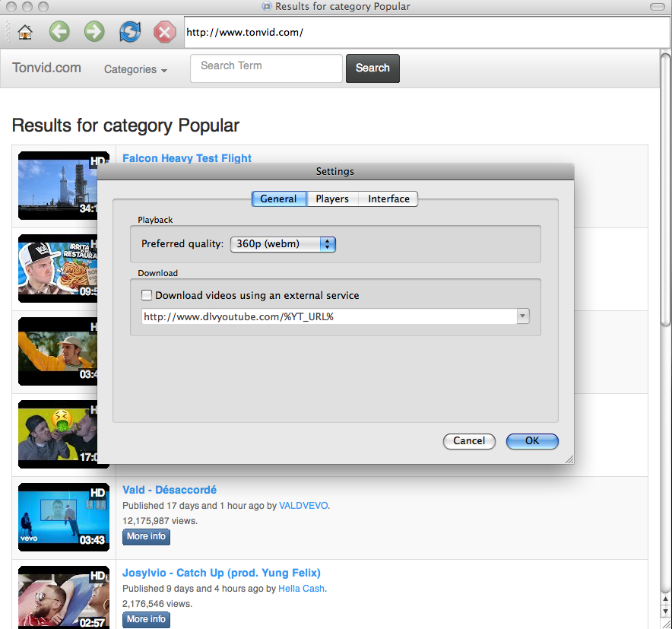Open the Falcon Heavy Test Flight video link
The width and height of the screenshot is (672, 629).
pos(187,158)
